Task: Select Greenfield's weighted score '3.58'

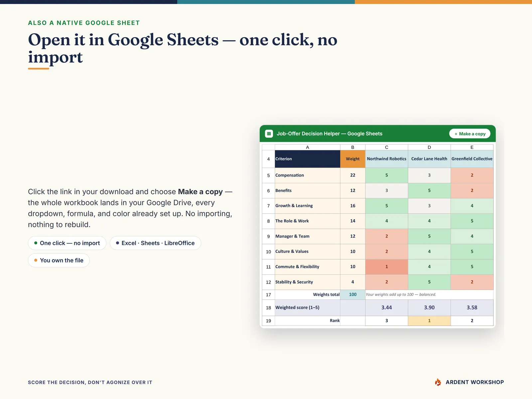Action: pyautogui.click(x=472, y=308)
